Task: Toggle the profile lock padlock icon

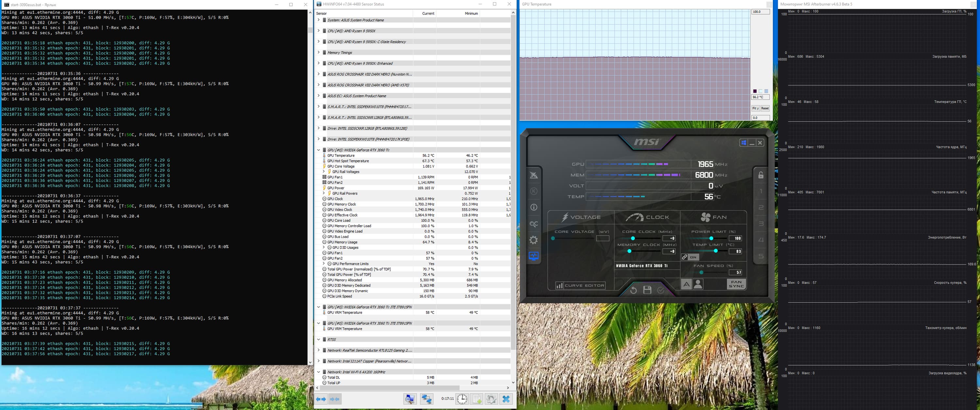Action: 760,175
